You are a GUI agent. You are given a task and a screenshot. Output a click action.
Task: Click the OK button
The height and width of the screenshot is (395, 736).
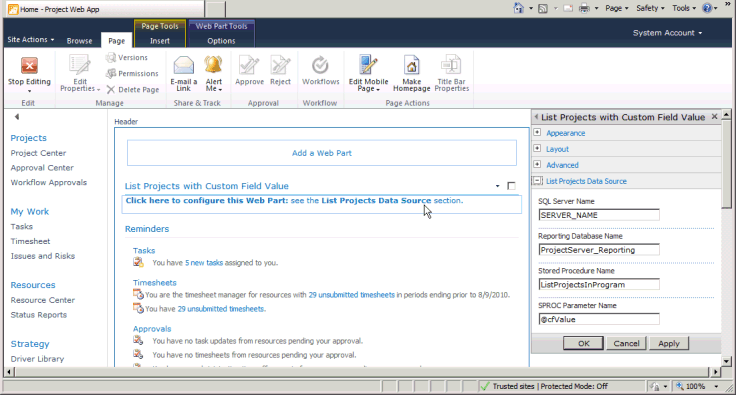click(x=583, y=343)
